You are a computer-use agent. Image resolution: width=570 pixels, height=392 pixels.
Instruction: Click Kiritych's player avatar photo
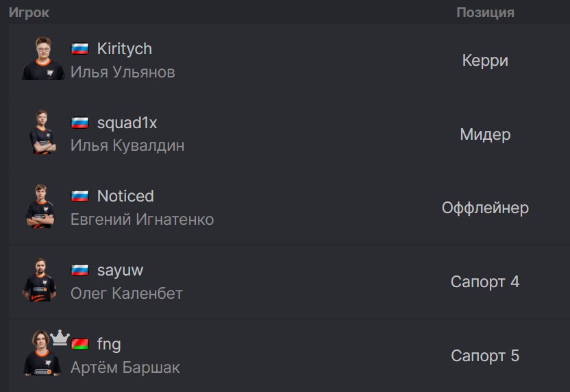click(x=43, y=58)
